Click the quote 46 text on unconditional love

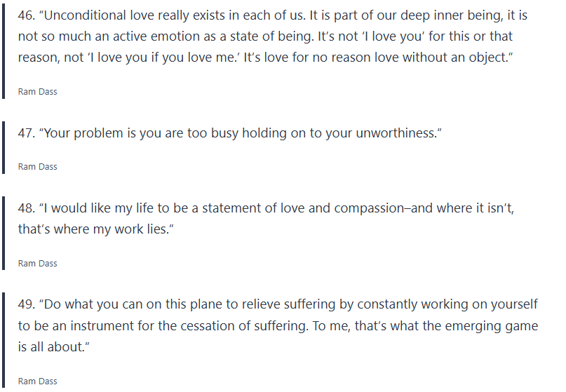click(267, 36)
